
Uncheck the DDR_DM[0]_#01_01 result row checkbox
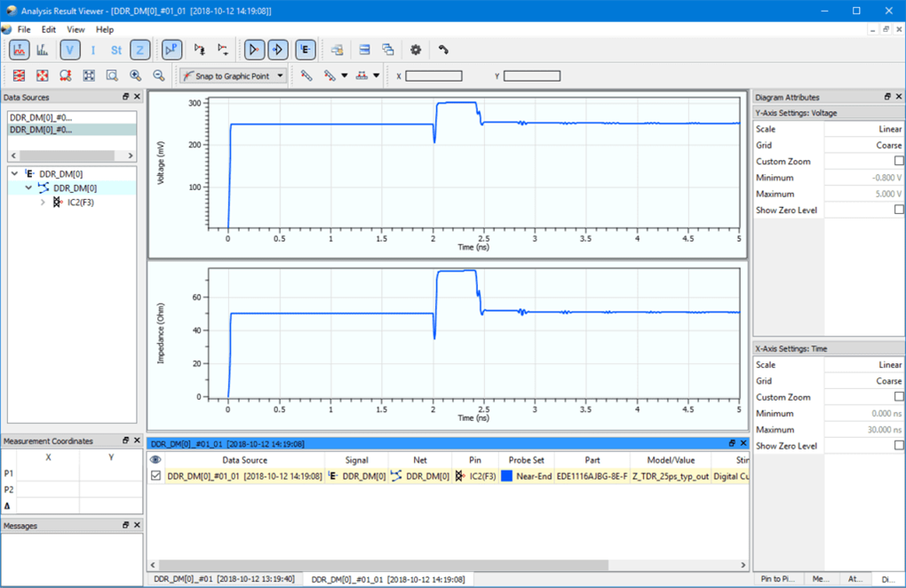point(155,476)
